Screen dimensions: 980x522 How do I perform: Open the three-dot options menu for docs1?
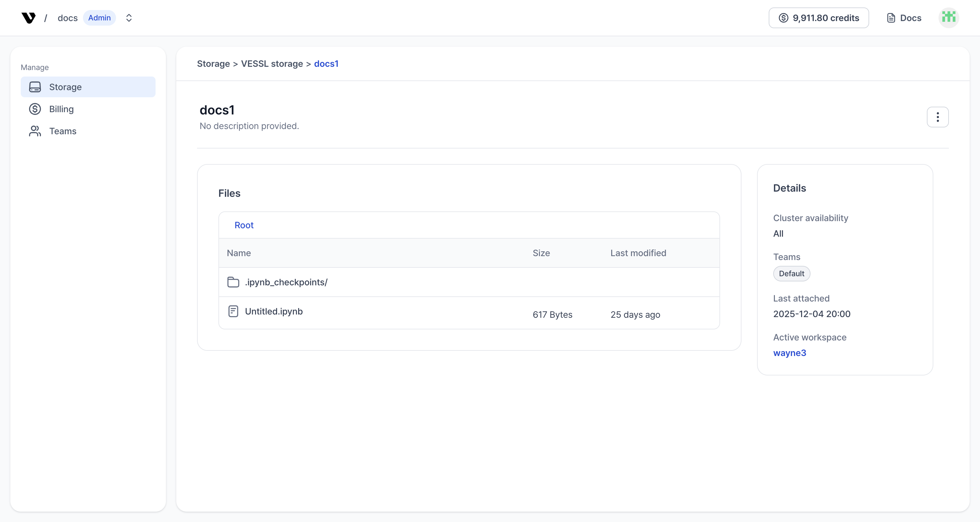(x=938, y=117)
